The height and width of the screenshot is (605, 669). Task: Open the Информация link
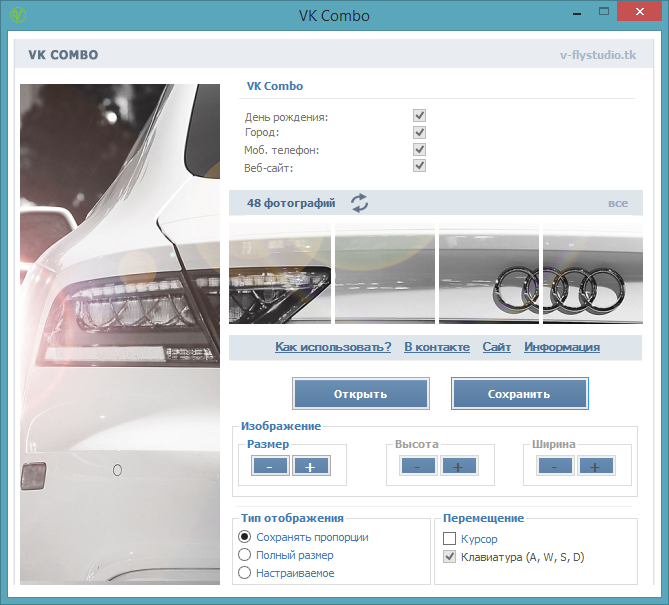pyautogui.click(x=562, y=347)
